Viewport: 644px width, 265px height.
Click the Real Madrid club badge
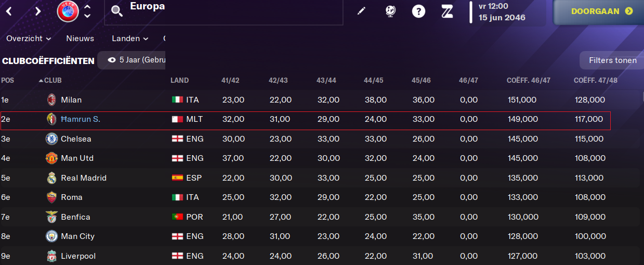coord(51,178)
